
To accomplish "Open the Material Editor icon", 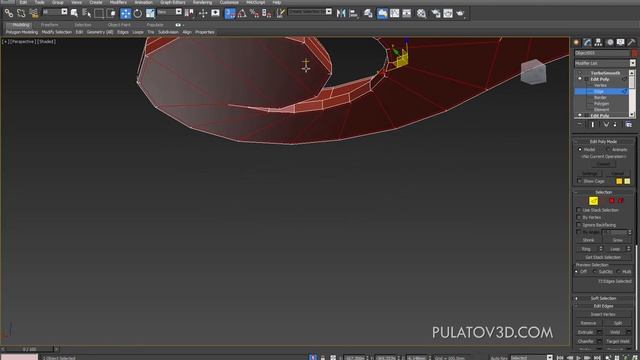I will (x=421, y=13).
